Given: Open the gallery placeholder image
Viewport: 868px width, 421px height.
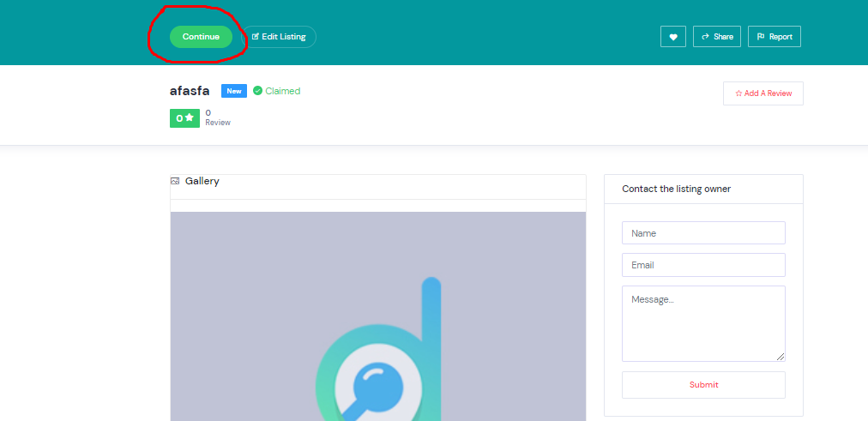Looking at the screenshot, I should pyautogui.click(x=378, y=316).
